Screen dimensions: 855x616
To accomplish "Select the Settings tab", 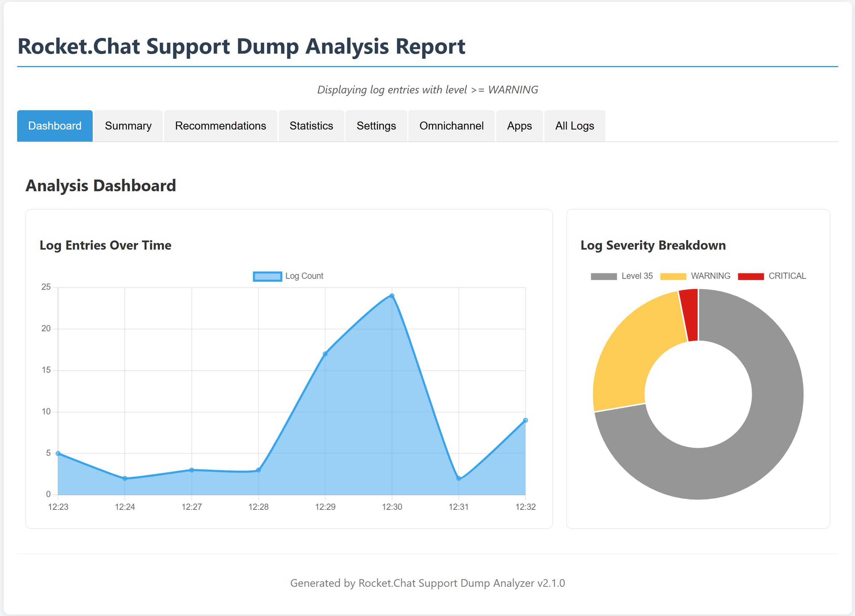I will pyautogui.click(x=376, y=126).
